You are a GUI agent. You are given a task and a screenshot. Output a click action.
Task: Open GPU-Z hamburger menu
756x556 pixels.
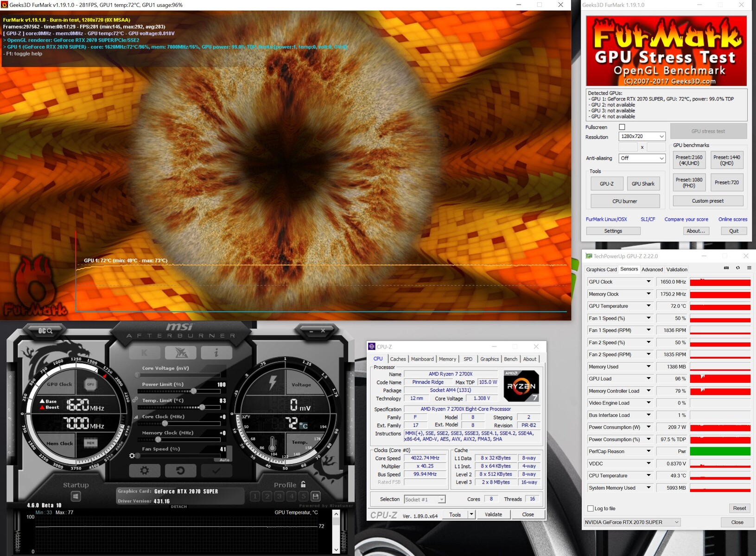point(749,268)
